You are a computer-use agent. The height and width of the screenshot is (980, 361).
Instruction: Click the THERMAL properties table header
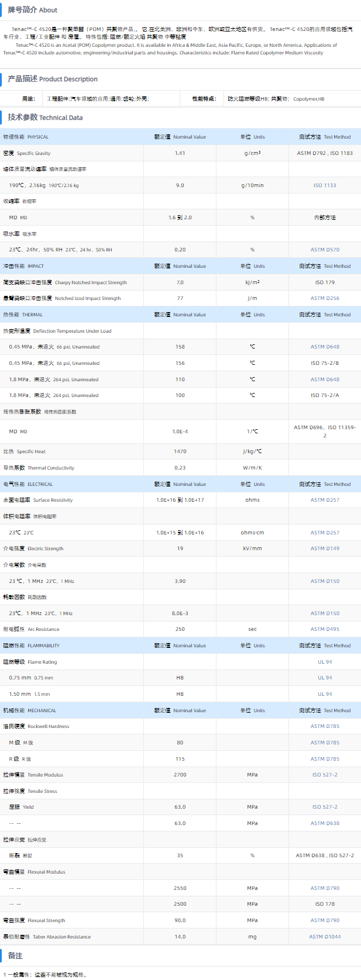(23, 315)
